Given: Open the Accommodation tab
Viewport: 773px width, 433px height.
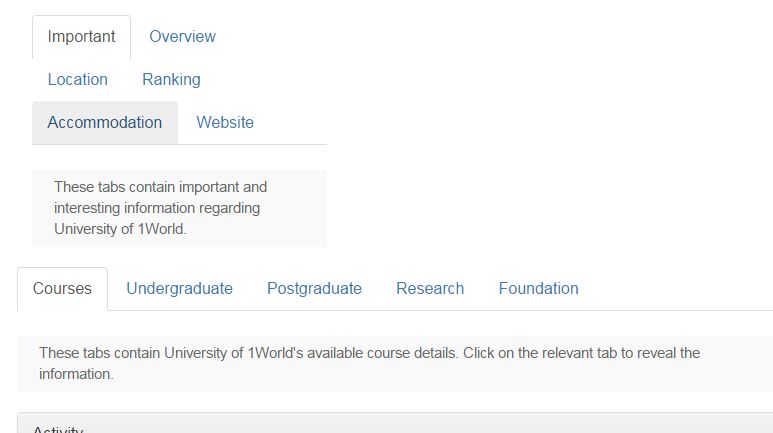Looking at the screenshot, I should pos(105,123).
